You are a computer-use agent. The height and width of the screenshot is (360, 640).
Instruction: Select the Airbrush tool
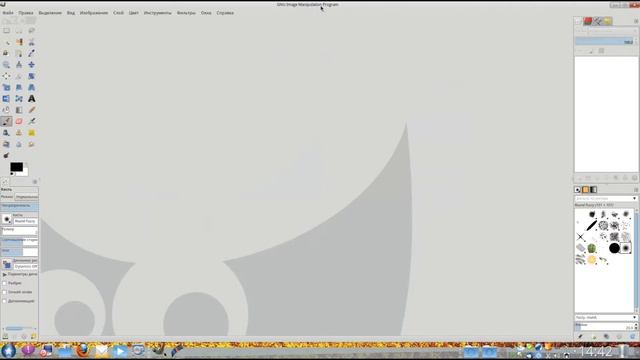pyautogui.click(x=31, y=121)
